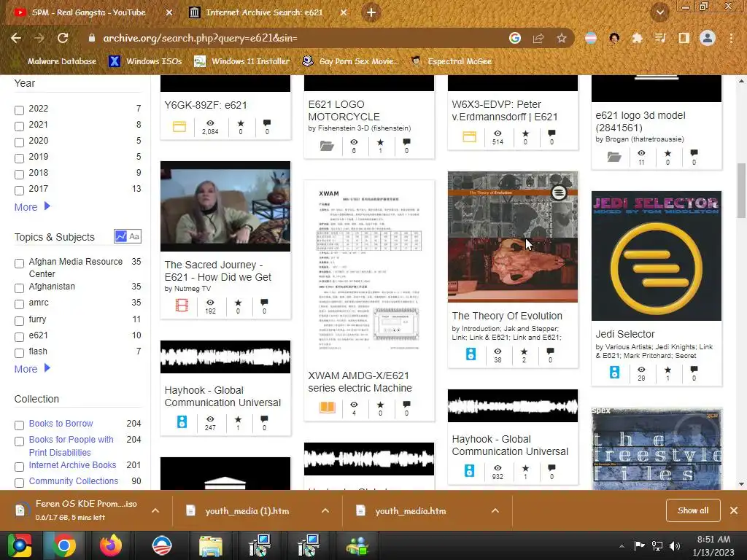Open Espectral McGee bookmark
This screenshot has height=560, width=747.
pyautogui.click(x=451, y=61)
